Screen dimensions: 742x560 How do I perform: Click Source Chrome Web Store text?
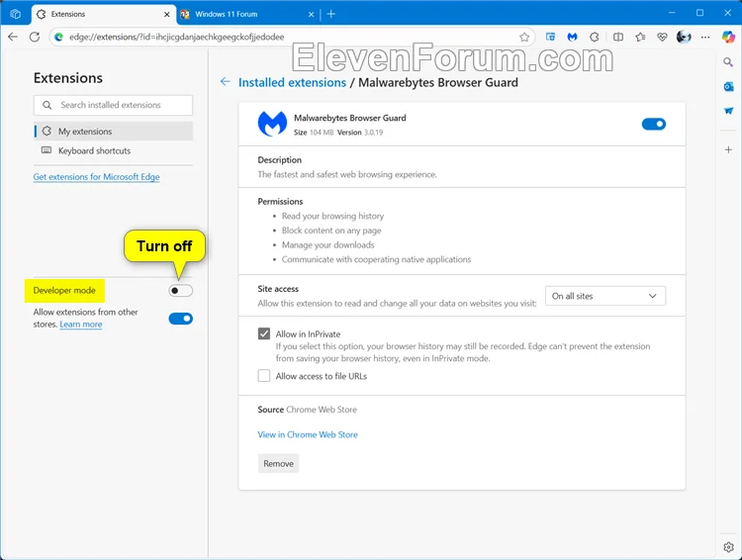[x=307, y=410]
